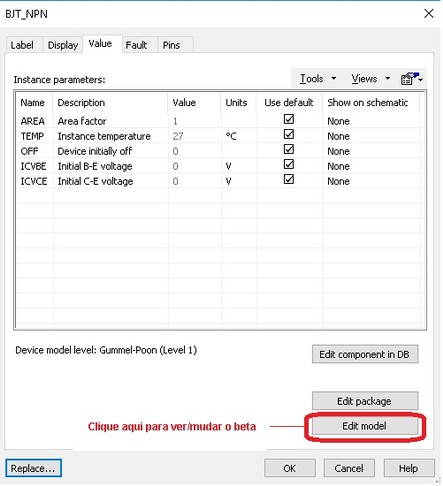Open the Display tab
Screen dimensions: 443x486
coord(63,45)
